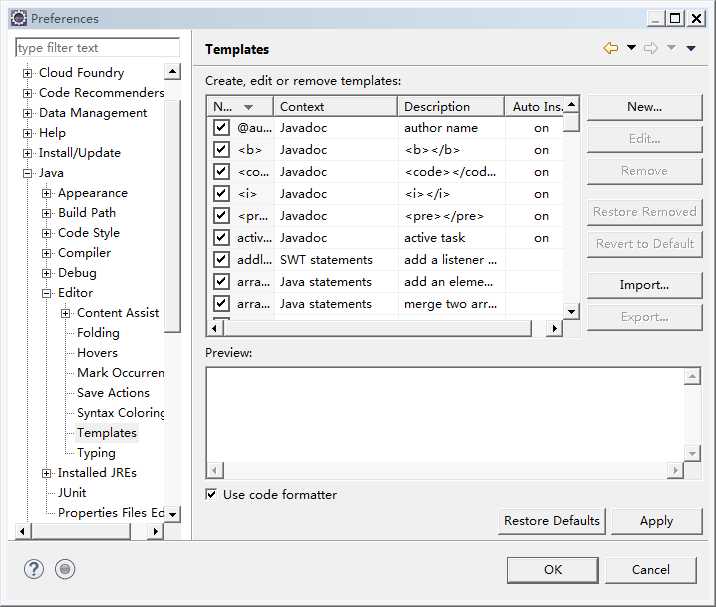Expand the Compiler node
716x607 pixels.
tap(47, 253)
